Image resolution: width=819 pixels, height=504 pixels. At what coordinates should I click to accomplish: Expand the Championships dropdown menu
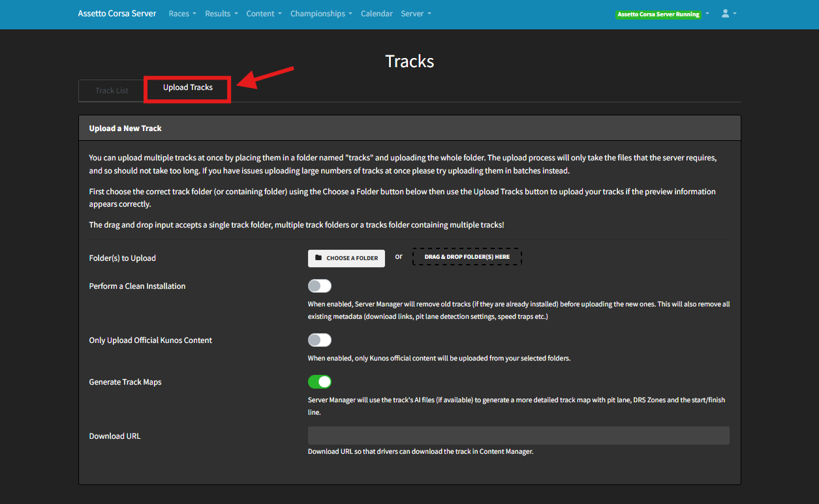[x=321, y=13]
